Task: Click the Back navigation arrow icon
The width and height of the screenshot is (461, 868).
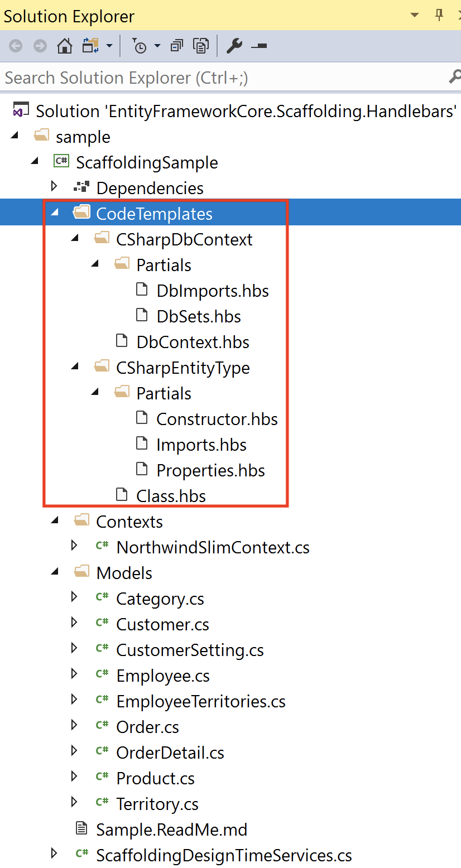Action: click(x=16, y=46)
